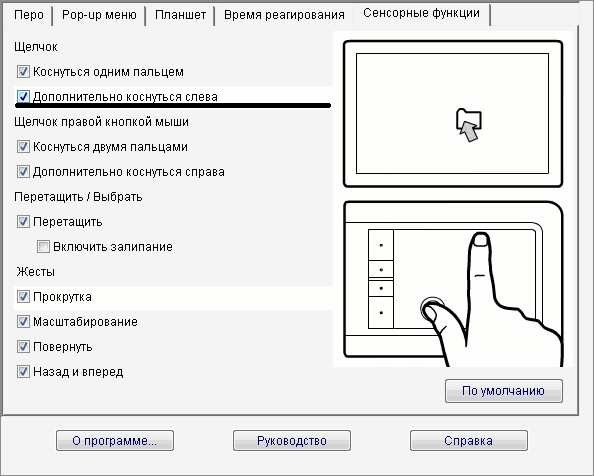This screenshot has width=594, height=476.
Task: Uncheck Дополнительно коснуться слева
Action: [x=23, y=97]
